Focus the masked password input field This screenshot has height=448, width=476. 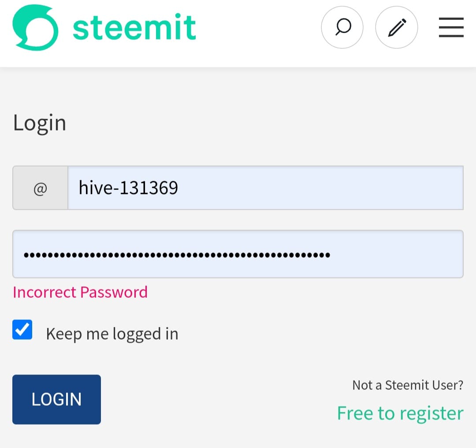(x=238, y=255)
